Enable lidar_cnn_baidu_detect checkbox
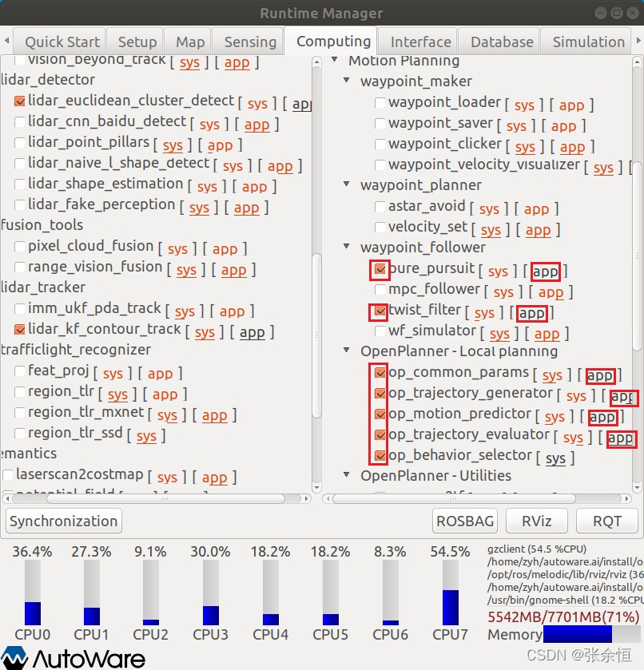This screenshot has width=644, height=670. tap(20, 122)
